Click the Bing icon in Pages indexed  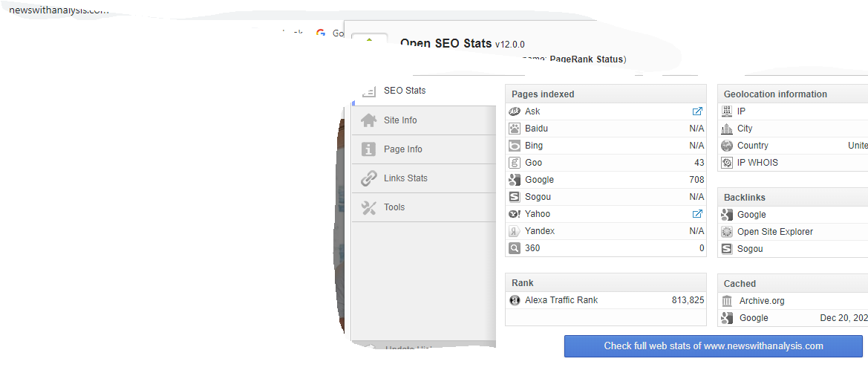tap(515, 146)
